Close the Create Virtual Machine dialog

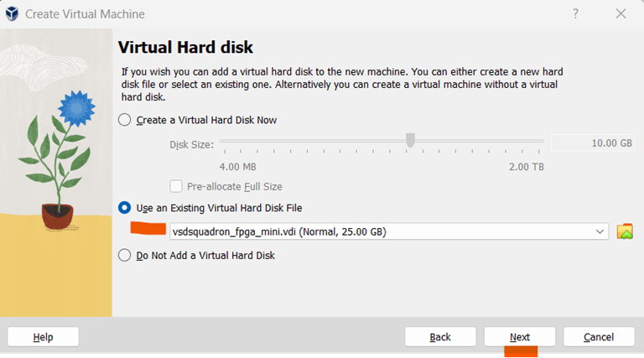pyautogui.click(x=621, y=14)
